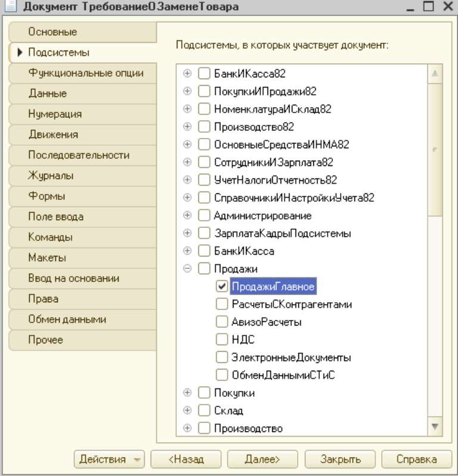Go to the Права tab
458x476 pixels.
[x=83, y=299]
